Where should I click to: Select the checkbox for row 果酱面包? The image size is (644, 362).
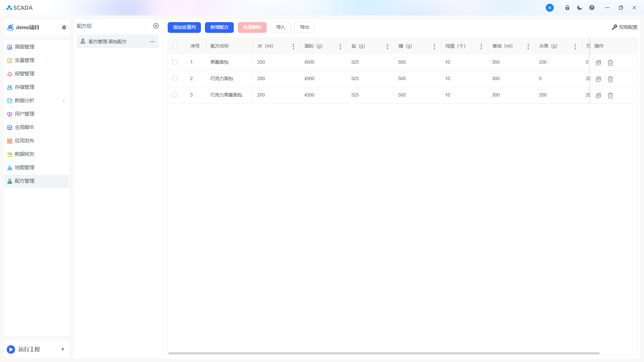[175, 62]
